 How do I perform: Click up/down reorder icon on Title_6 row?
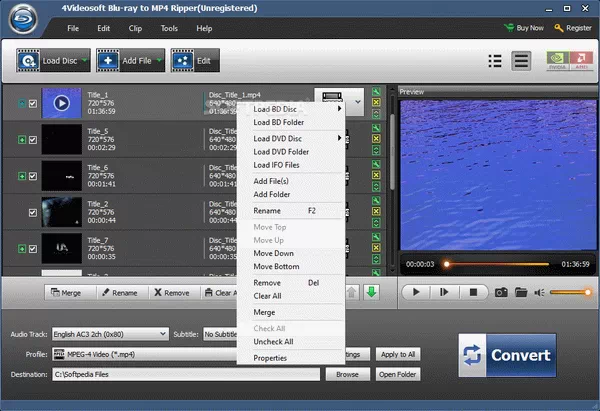click(376, 186)
